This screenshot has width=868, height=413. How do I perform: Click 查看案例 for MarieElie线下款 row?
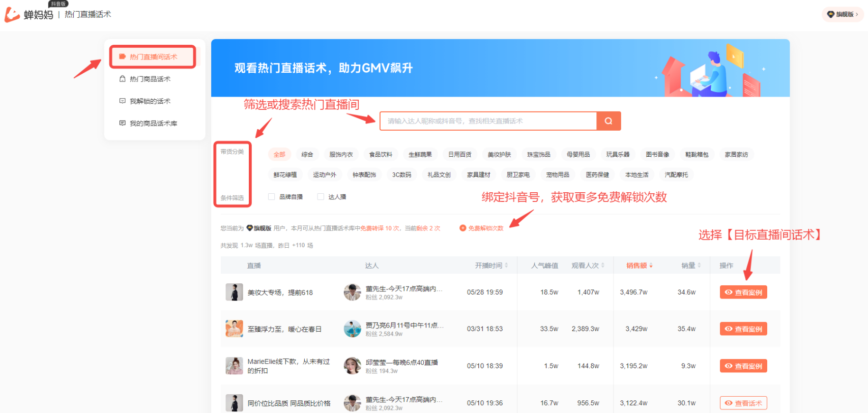(x=743, y=366)
